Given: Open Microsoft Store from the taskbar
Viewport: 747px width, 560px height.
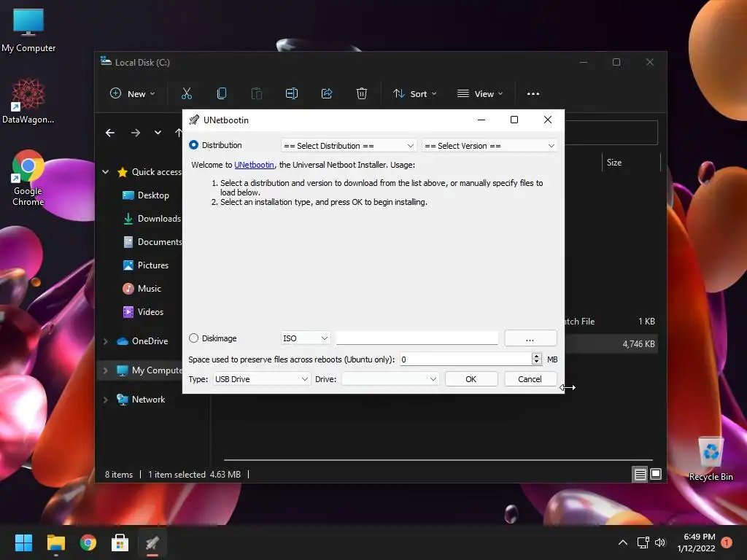Looking at the screenshot, I should point(120,542).
